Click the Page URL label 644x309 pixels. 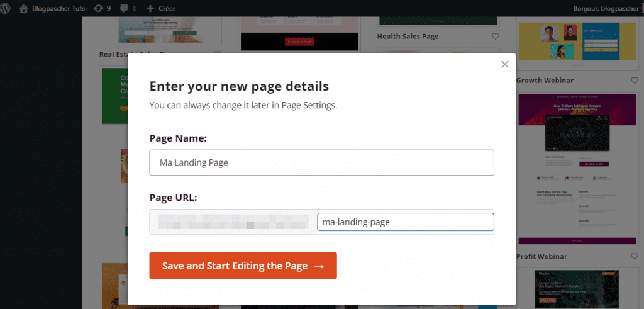[174, 198]
